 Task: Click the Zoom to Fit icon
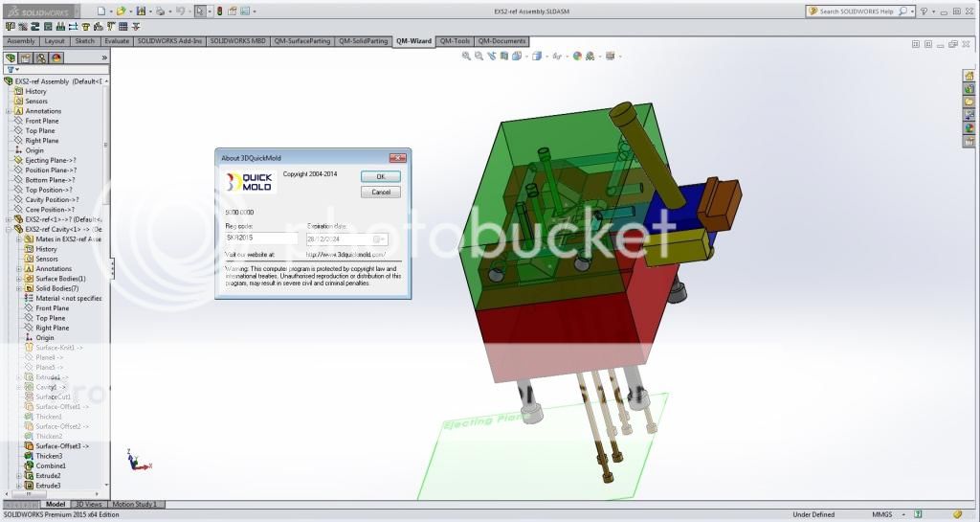[466, 57]
